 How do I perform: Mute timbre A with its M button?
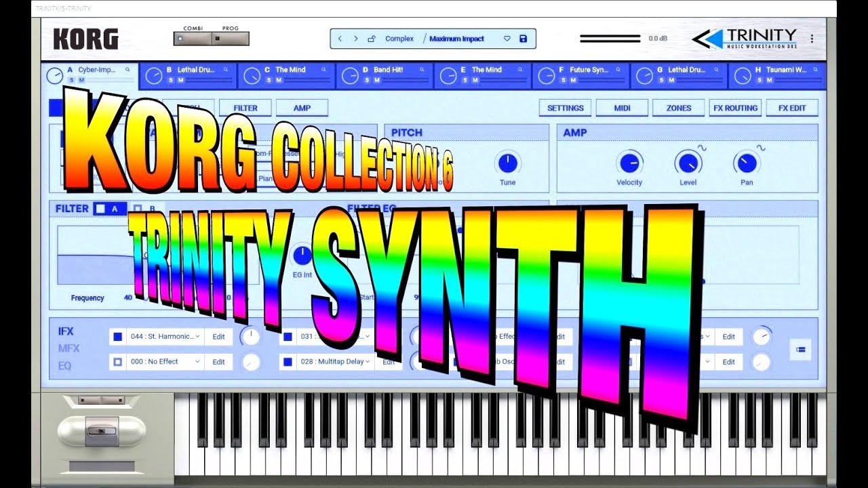[x=81, y=80]
